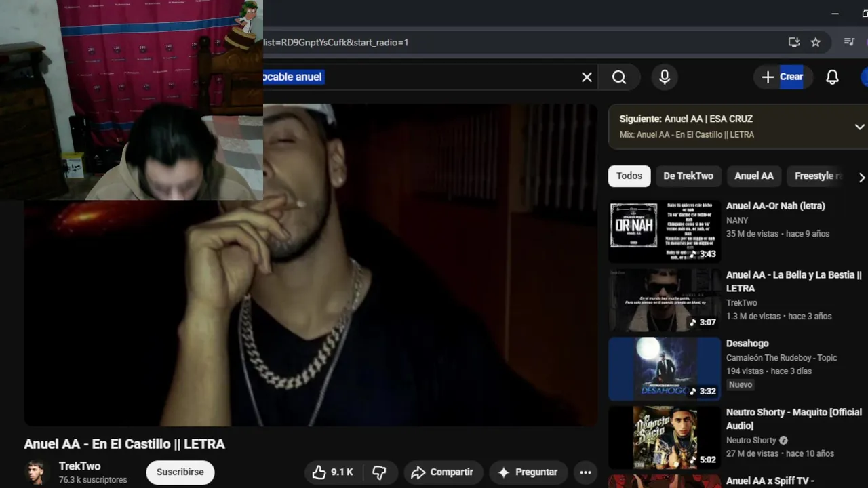
Task: Open the TrekTwo channel name
Action: click(79, 466)
